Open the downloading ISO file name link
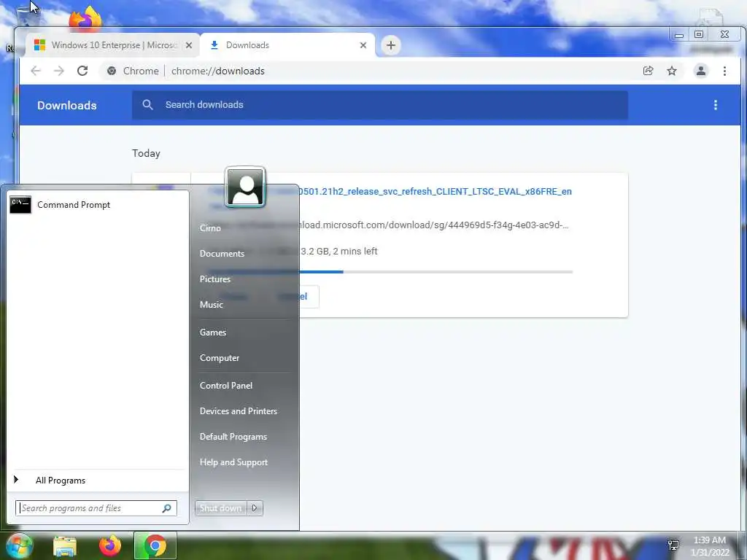 [435, 192]
